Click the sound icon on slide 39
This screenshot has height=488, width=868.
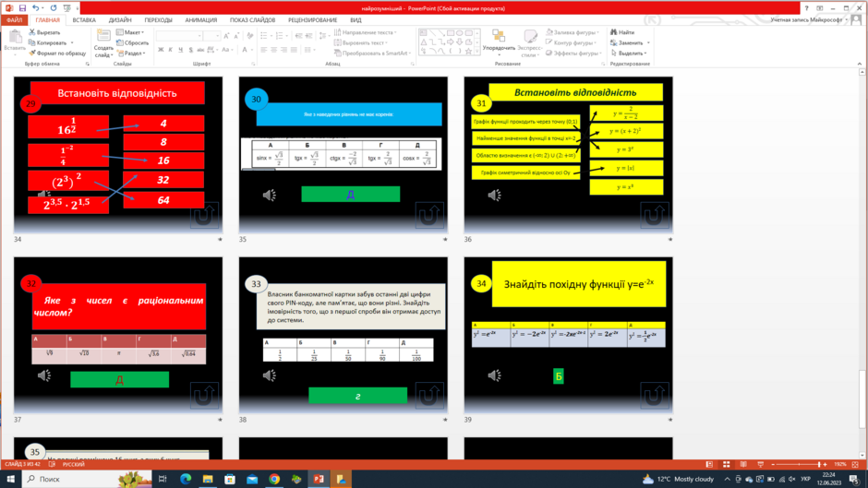click(x=494, y=375)
